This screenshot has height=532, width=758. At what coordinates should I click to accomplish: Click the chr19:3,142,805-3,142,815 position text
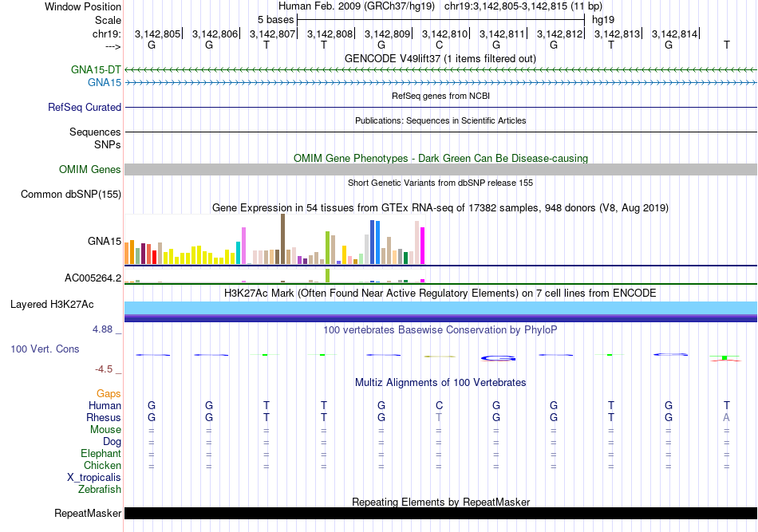click(523, 6)
